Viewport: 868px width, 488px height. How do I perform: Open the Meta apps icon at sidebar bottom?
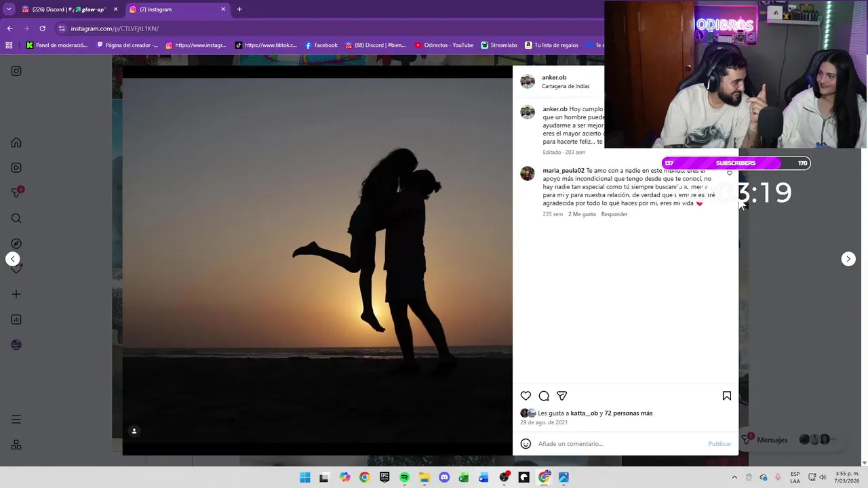pos(16,445)
